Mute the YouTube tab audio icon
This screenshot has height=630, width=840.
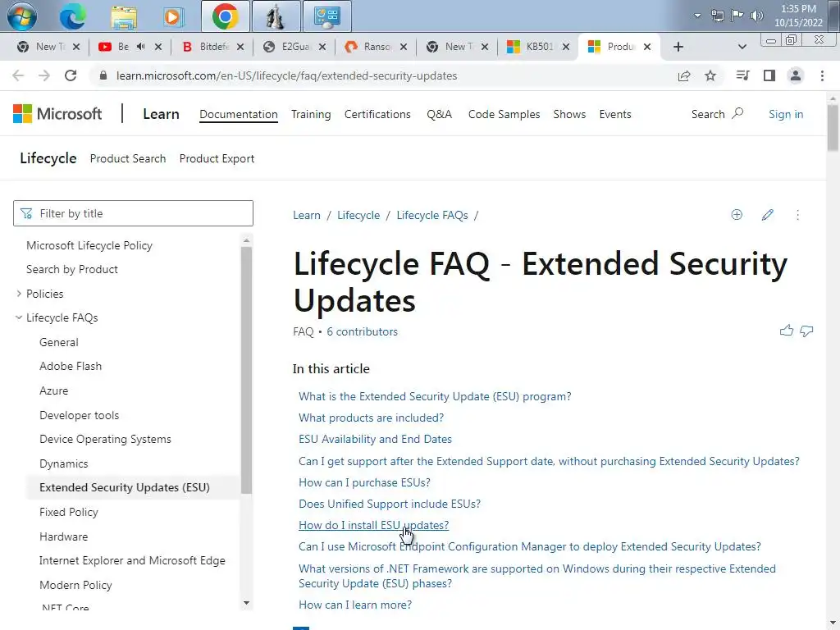click(x=141, y=47)
